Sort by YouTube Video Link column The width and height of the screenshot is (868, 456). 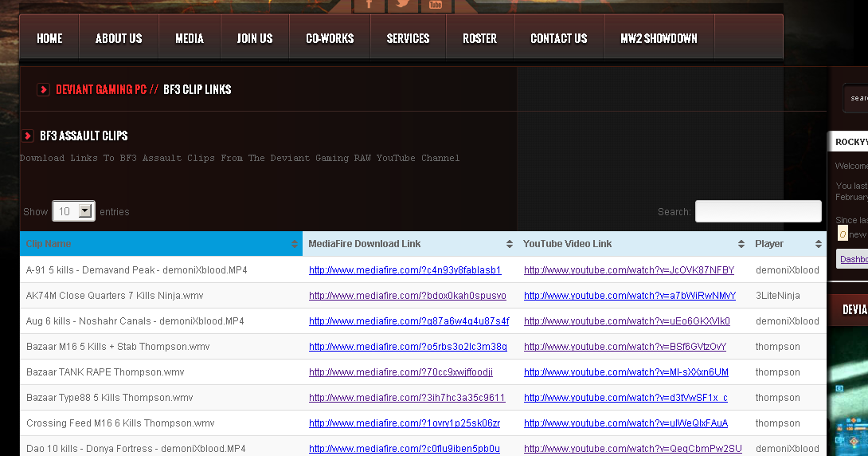pos(633,244)
